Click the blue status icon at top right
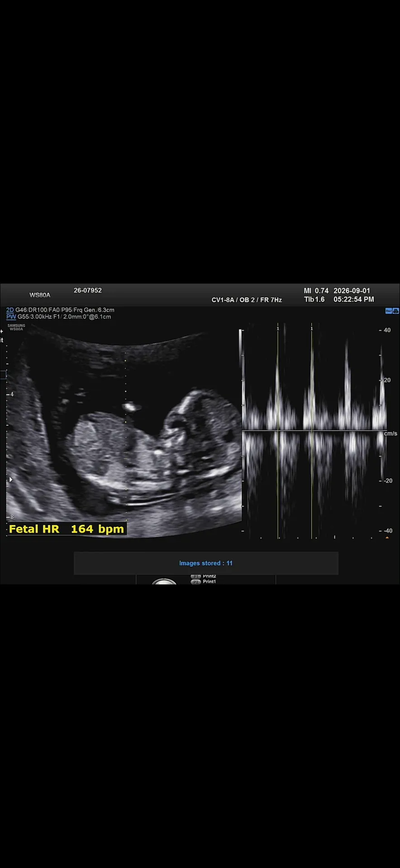The image size is (400, 868). [392, 311]
